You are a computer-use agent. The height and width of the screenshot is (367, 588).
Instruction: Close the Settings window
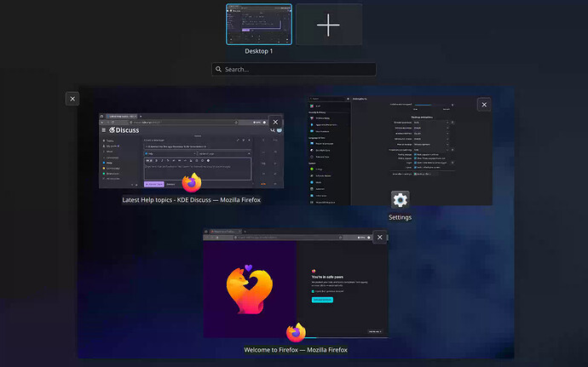click(x=484, y=105)
